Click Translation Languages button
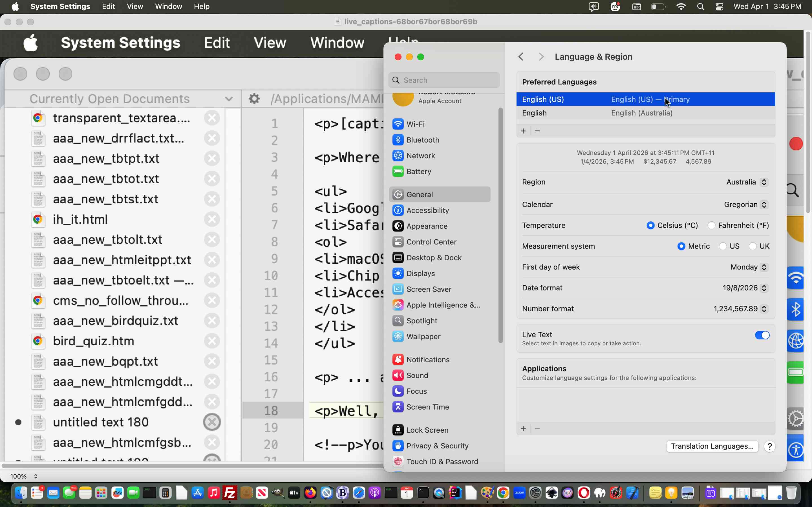Viewport: 812px width, 507px height. pyautogui.click(x=712, y=446)
